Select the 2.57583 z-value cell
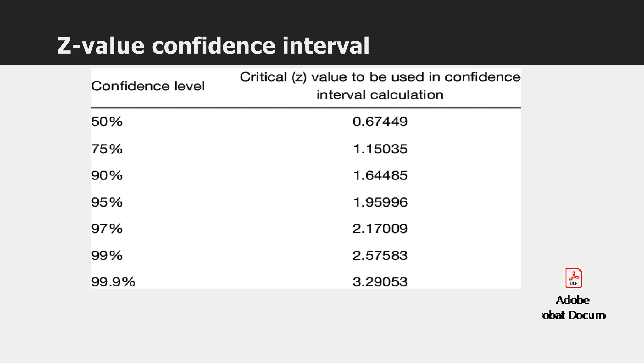Viewport: 644px width, 363px height. (x=380, y=255)
